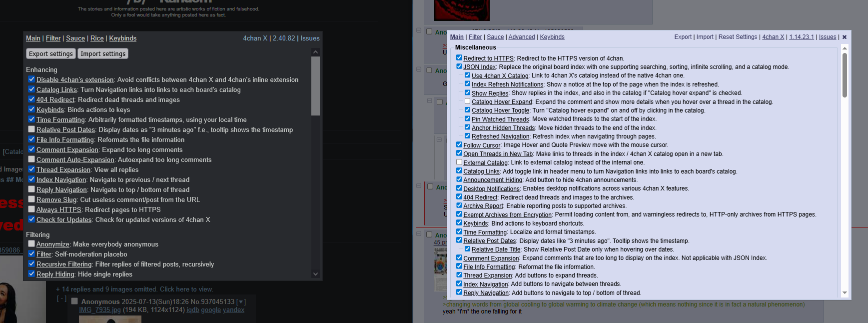Click the dark panel's scrollbar up arrow
Viewport: 868px width, 323px height.
315,52
